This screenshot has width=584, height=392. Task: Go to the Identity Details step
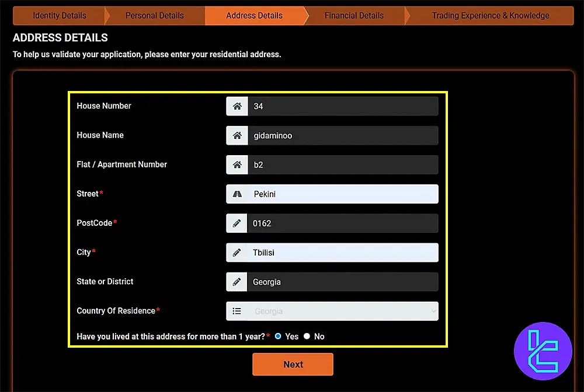point(59,16)
